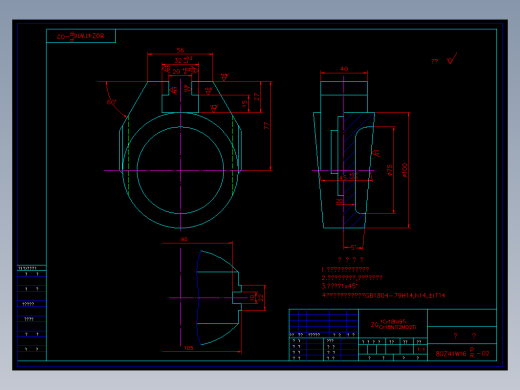Screen dimensions: 520x390
Task: Select note line 2 of the technical requirements
Action: (x=352, y=277)
